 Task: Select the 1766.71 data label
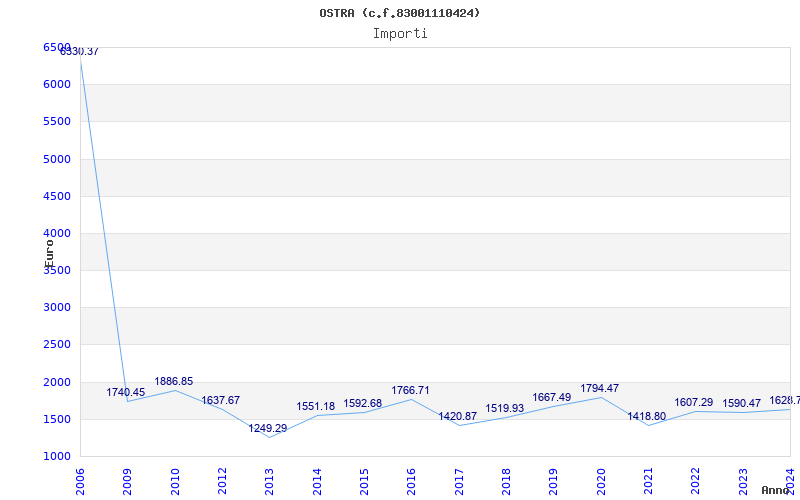pyautogui.click(x=410, y=390)
